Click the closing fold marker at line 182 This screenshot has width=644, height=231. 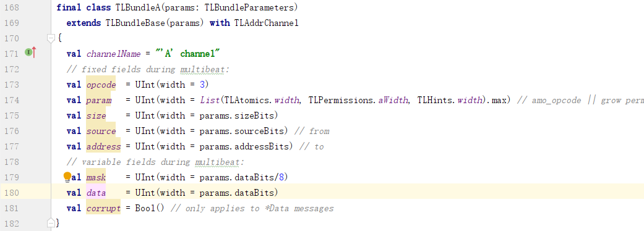51,223
